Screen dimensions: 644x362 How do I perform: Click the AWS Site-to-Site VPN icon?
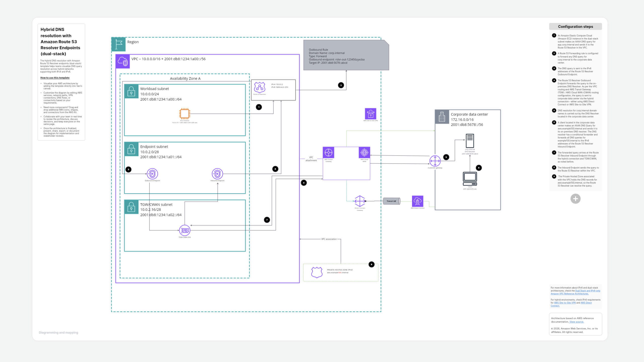[371, 114]
